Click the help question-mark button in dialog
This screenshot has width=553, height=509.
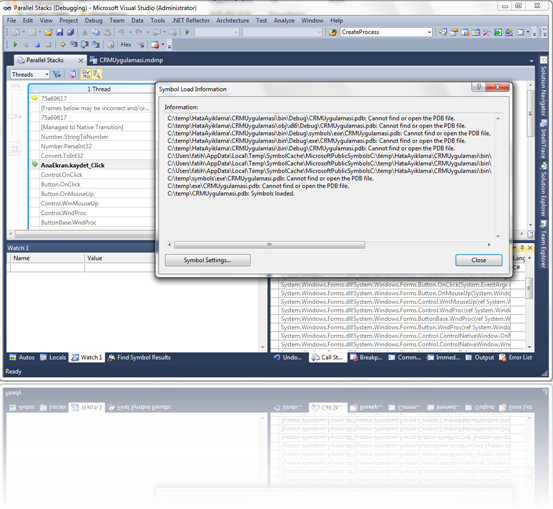click(479, 87)
